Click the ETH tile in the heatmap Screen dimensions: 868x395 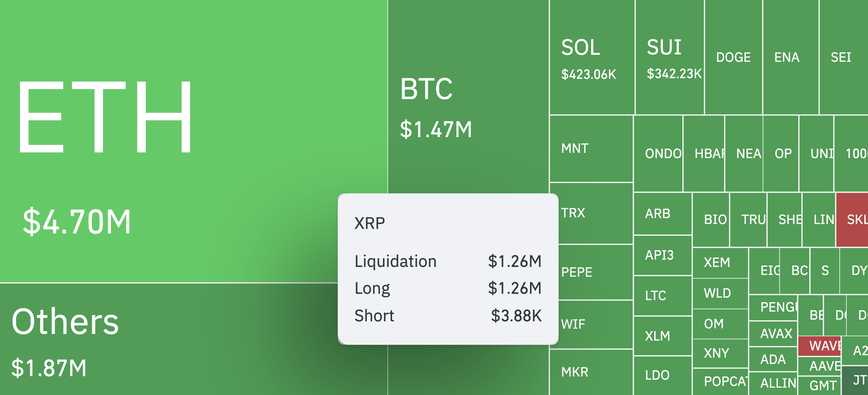point(192,140)
